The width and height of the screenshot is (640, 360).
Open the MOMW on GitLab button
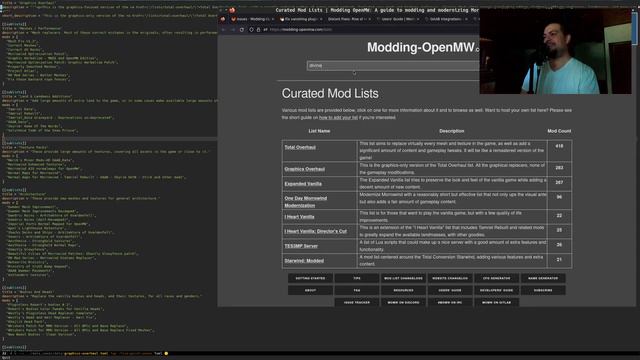tap(496, 302)
